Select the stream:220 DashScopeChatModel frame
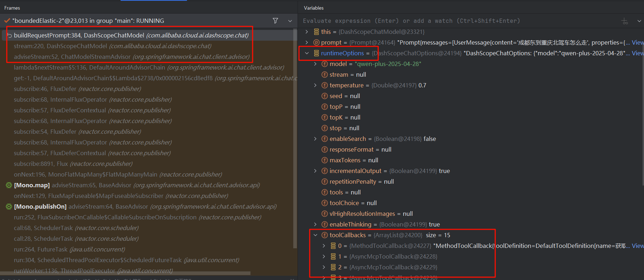 coord(112,46)
